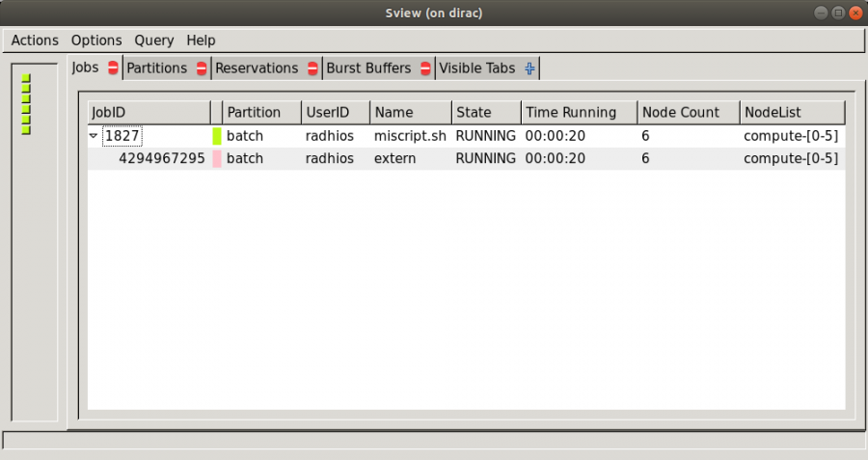The width and height of the screenshot is (868, 460).
Task: Maximize the Sview window
Action: (838, 13)
